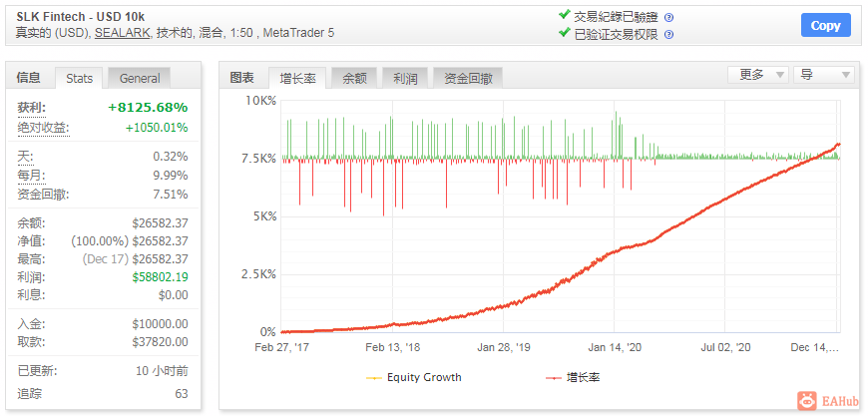Click the +1050.01% absolute gain value
Image resolution: width=868 pixels, height=416 pixels.
pyautogui.click(x=157, y=128)
